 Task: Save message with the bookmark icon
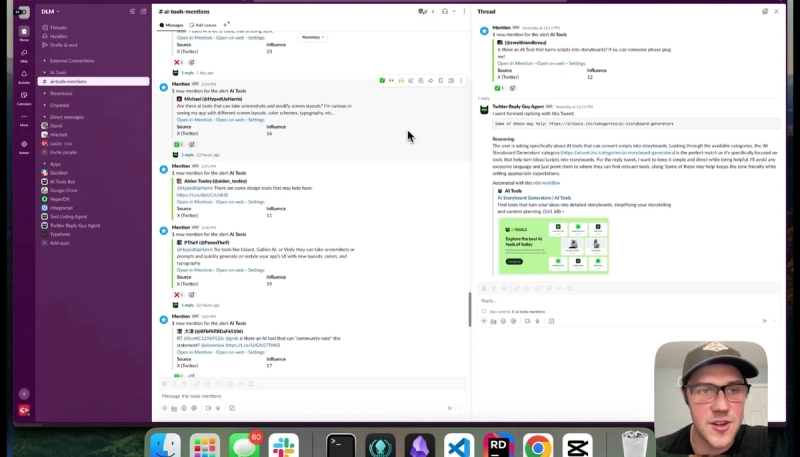(441, 81)
